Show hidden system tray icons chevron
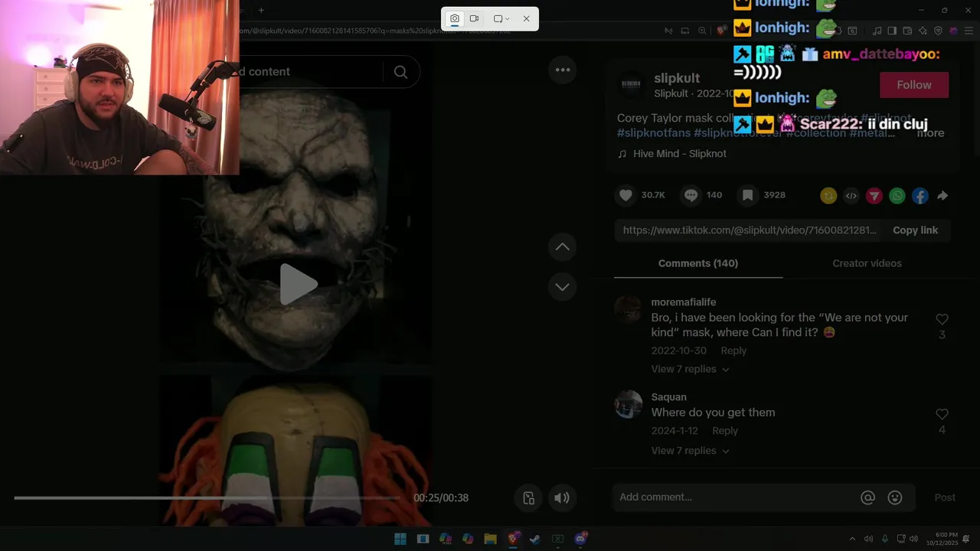This screenshot has height=551, width=980. coord(852,539)
